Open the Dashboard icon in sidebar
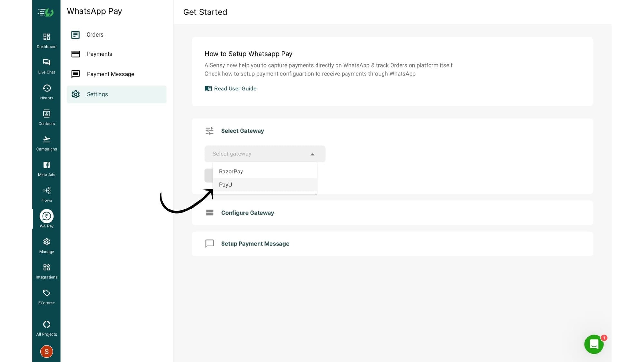Screen dimensions: 644x362 pyautogui.click(x=46, y=37)
